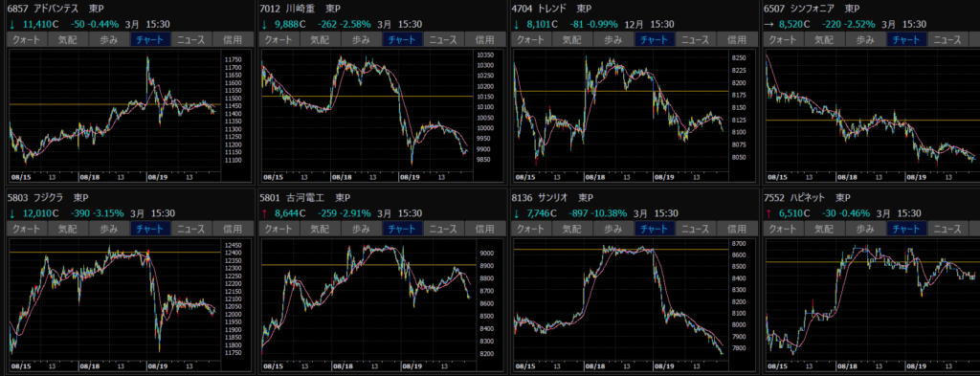Image resolution: width=980 pixels, height=376 pixels.
Task: Open ニュース tab in 4704 トレンド panel
Action: 697,39
